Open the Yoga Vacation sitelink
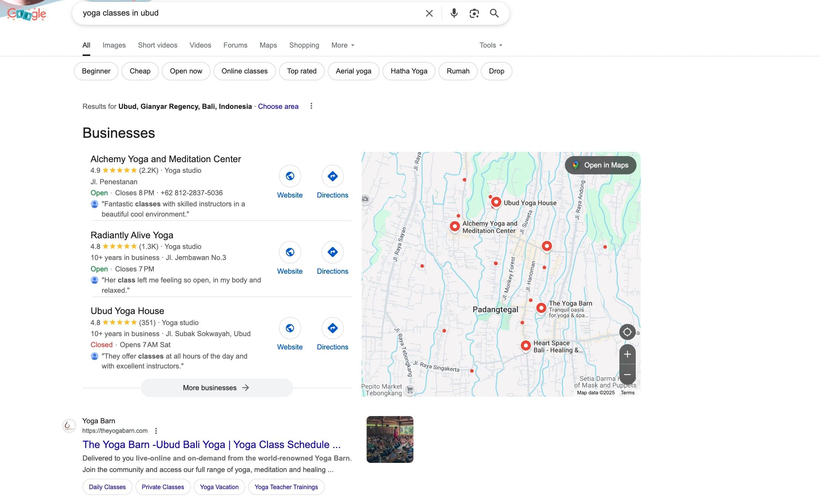This screenshot has height=504, width=820. pyautogui.click(x=219, y=487)
